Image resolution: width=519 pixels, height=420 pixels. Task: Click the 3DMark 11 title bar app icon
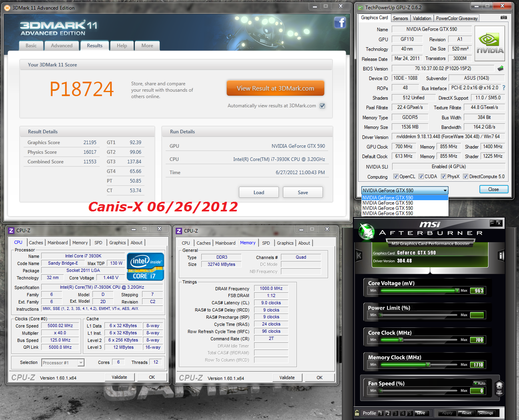pos(7,8)
